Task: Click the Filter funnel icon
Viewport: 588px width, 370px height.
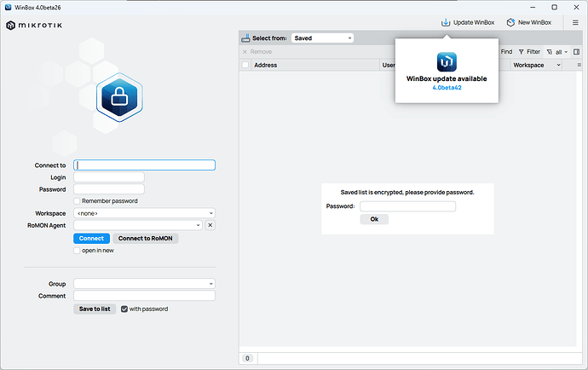Action: (521, 52)
